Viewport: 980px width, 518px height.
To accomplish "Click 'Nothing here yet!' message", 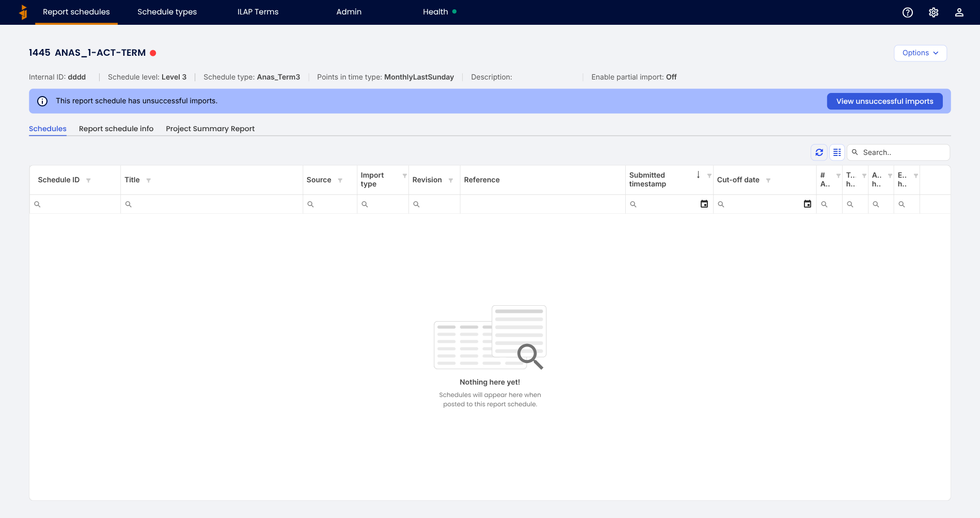I will 490,382.
